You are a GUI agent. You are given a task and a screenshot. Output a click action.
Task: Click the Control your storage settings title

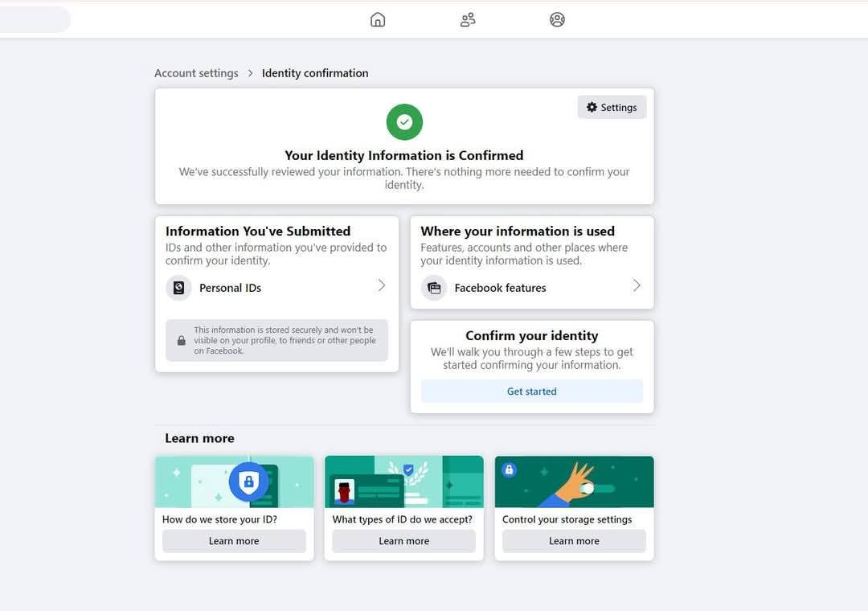pos(567,519)
